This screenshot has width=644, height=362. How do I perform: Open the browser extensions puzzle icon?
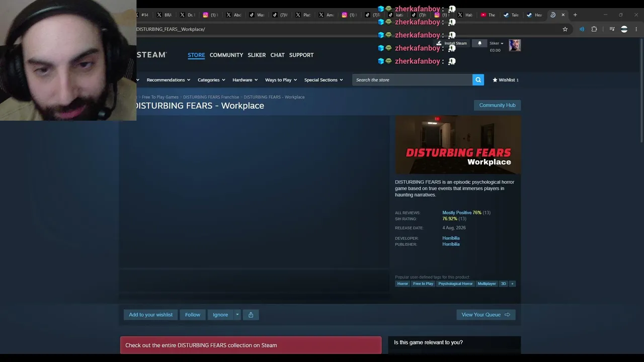click(x=594, y=29)
